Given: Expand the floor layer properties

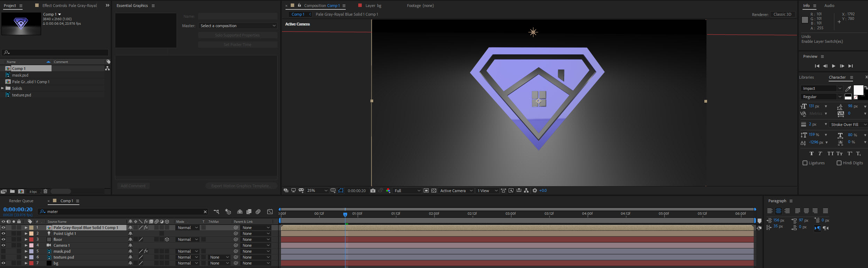Looking at the screenshot, I should point(26,239).
